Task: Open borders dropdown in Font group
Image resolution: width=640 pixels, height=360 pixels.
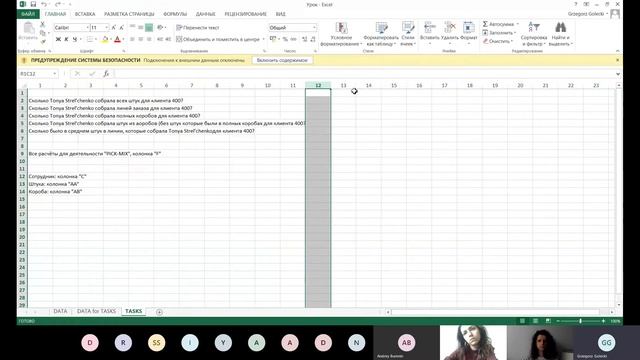Action: 96,39
